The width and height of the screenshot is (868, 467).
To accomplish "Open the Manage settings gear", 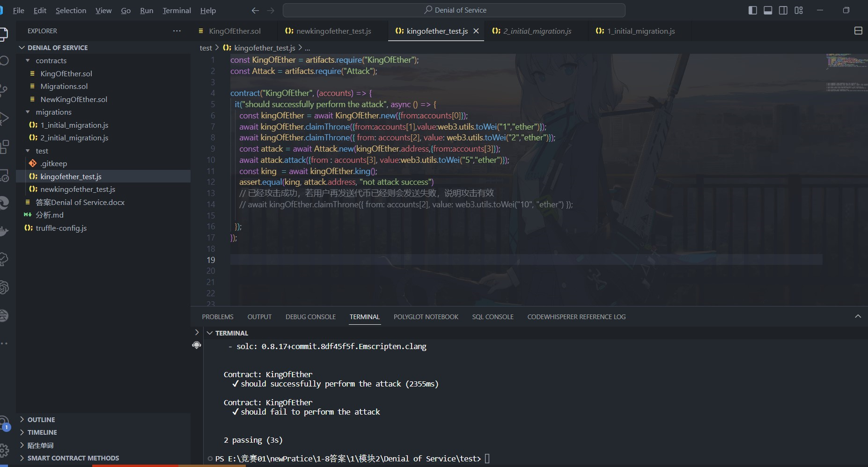I will pos(3,450).
